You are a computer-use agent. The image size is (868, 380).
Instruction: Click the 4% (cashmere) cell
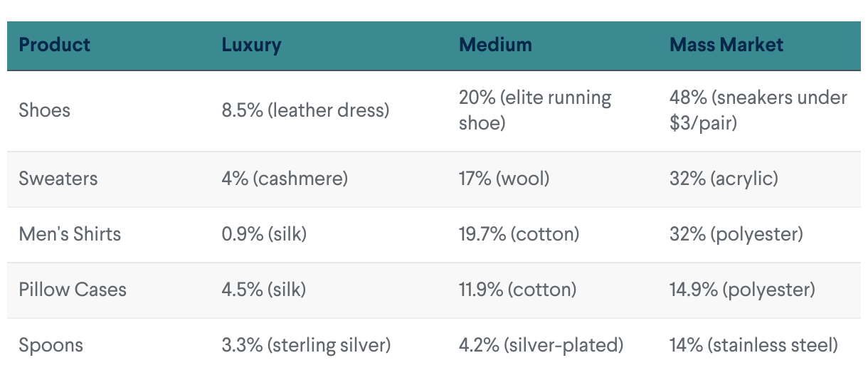(x=285, y=178)
